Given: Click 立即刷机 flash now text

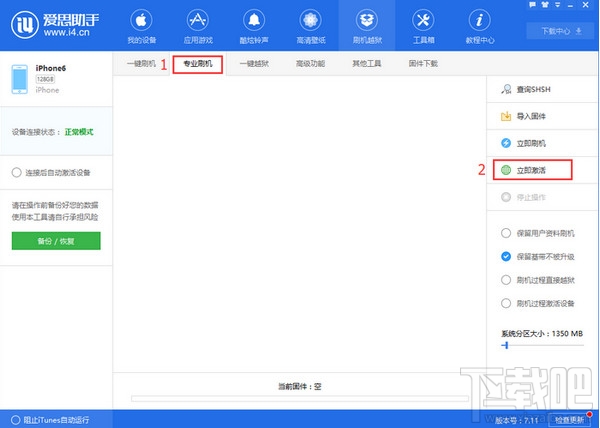Looking at the screenshot, I should [531, 143].
